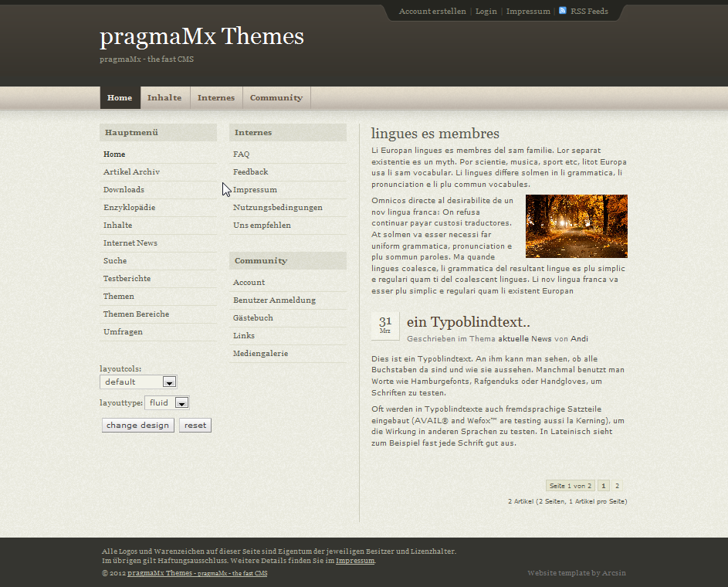Open Home in Hauptmenü
728x587 pixels.
point(114,154)
